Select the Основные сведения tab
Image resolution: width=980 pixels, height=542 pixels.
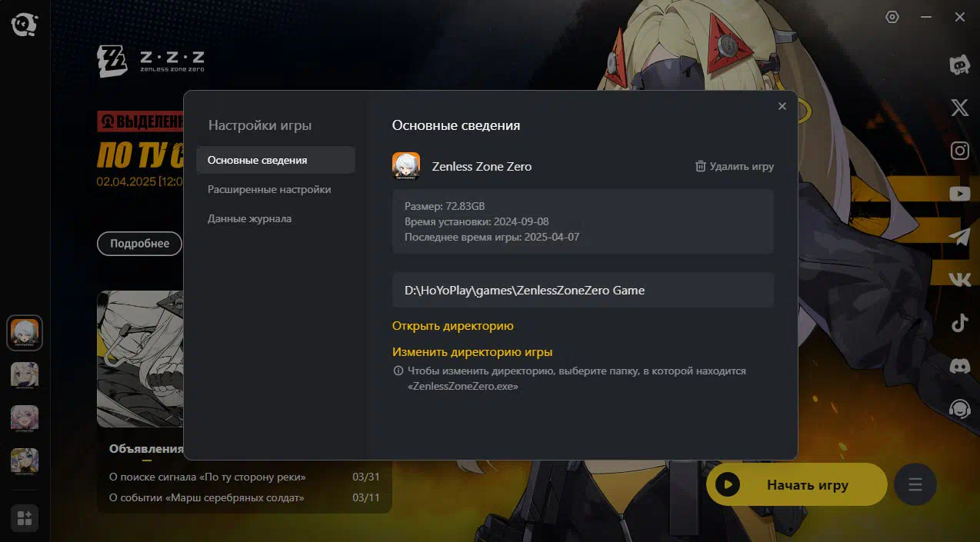pyautogui.click(x=275, y=160)
